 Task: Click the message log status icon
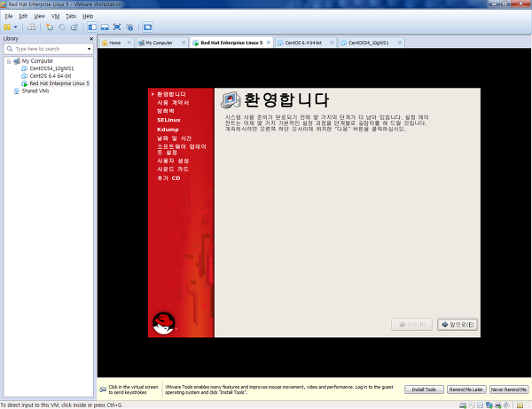tap(520, 405)
